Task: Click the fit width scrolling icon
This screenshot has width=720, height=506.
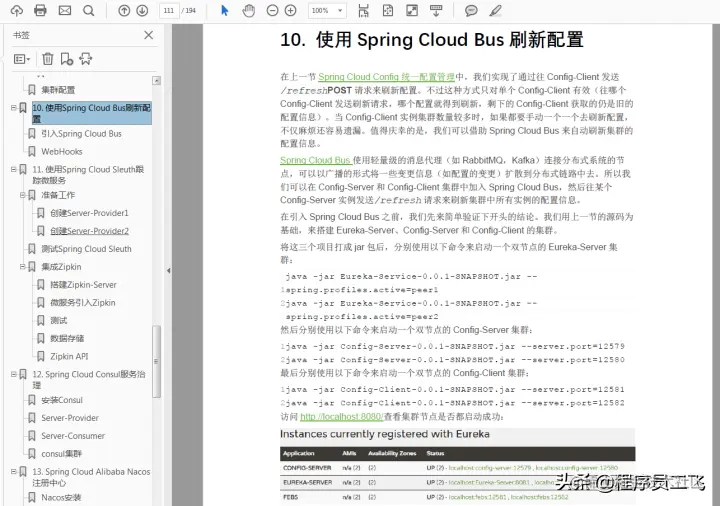Action: (x=364, y=11)
